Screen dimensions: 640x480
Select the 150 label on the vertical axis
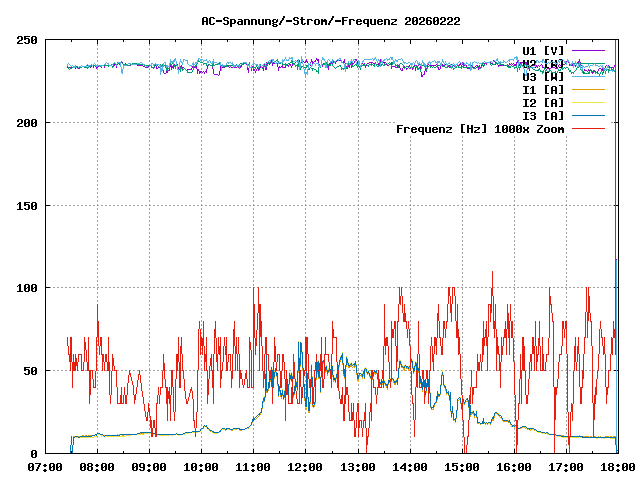tap(27, 205)
